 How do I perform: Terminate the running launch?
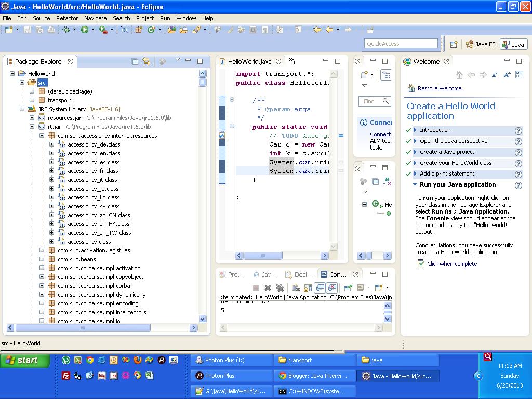[257, 288]
